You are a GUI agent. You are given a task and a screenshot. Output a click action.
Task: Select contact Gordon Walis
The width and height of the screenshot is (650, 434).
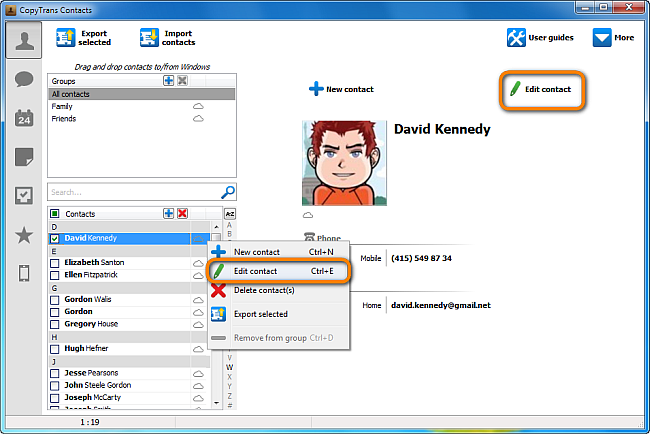87,299
